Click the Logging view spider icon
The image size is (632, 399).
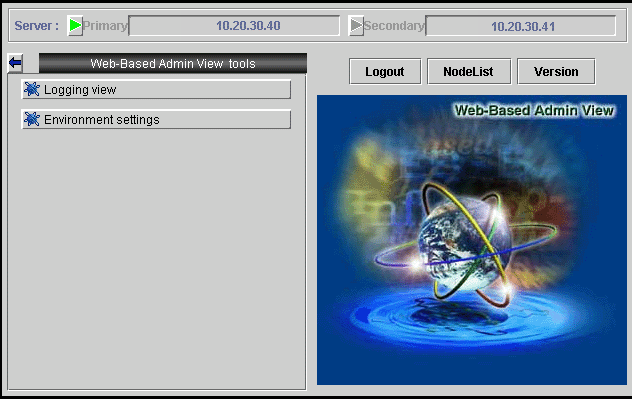(x=31, y=89)
